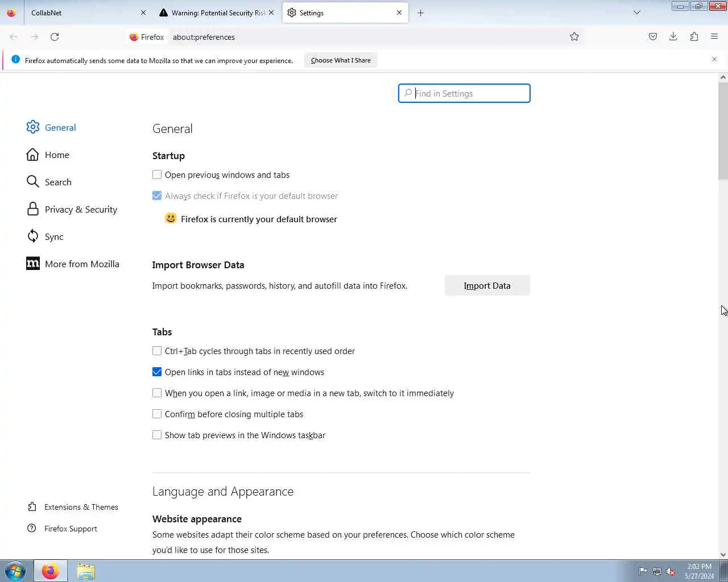Enable tab previews in Windows taskbar
The width and height of the screenshot is (728, 582).
[157, 435]
